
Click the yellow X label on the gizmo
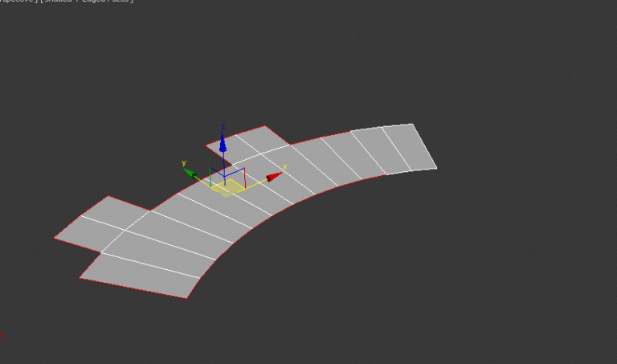(284, 166)
